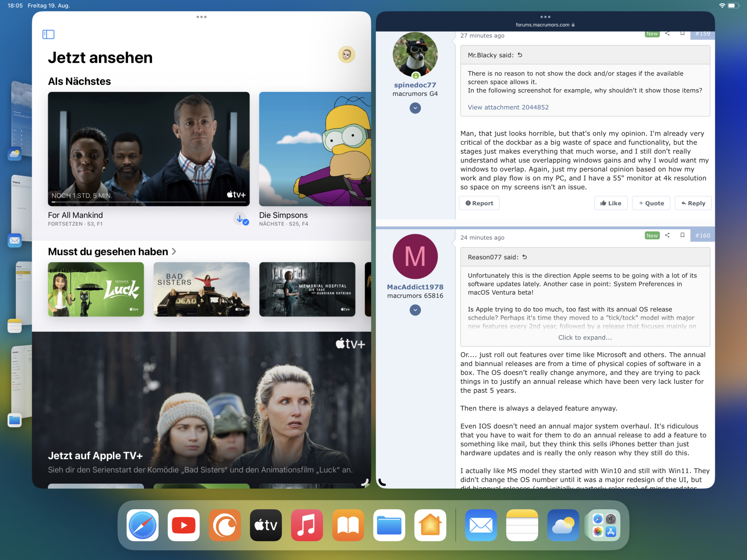Bookmark post #160
Screen dimensions: 747x560
coord(682,235)
